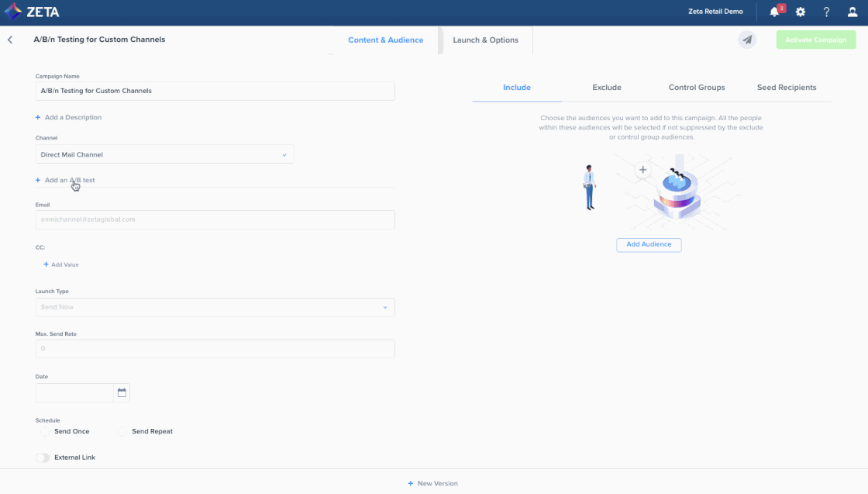Open the Date calendar picker icon
Image resolution: width=868 pixels, height=494 pixels.
click(122, 392)
